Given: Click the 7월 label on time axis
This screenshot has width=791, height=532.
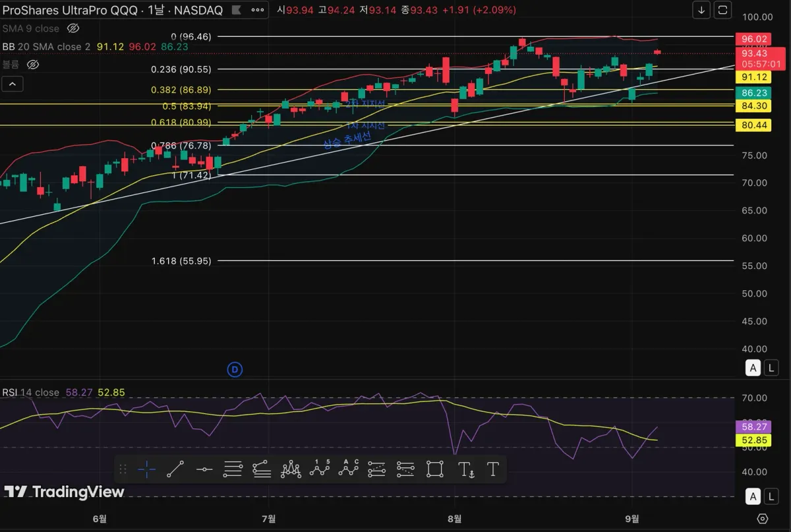Looking at the screenshot, I should click(x=268, y=518).
